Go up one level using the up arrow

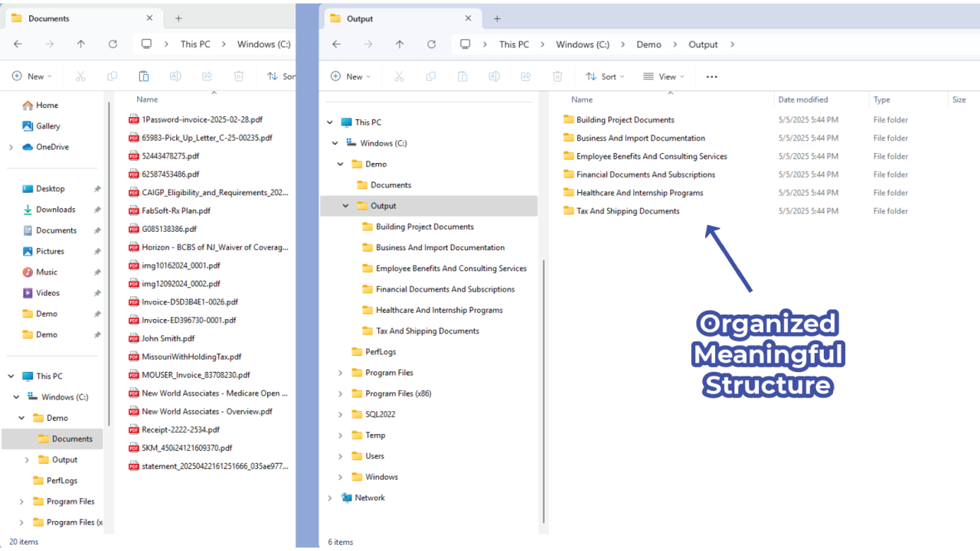[x=399, y=44]
